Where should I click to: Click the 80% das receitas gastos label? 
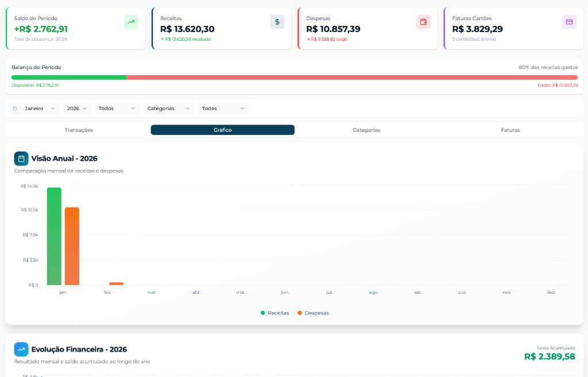pyautogui.click(x=548, y=68)
